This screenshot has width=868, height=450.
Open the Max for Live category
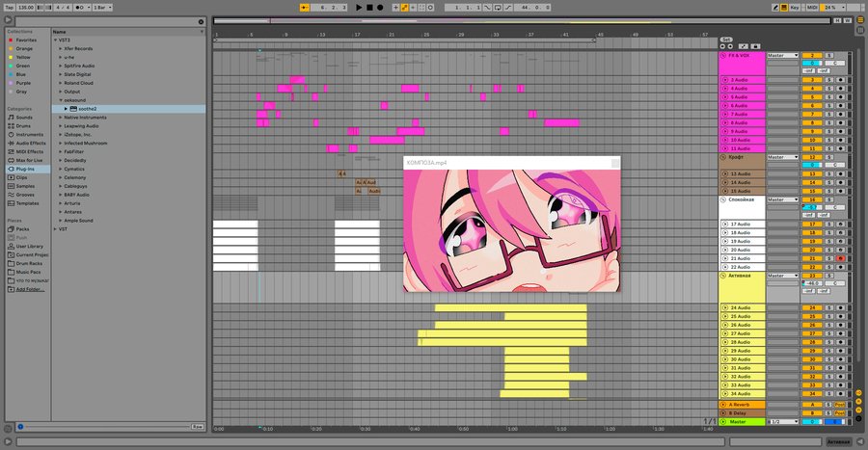click(29, 160)
